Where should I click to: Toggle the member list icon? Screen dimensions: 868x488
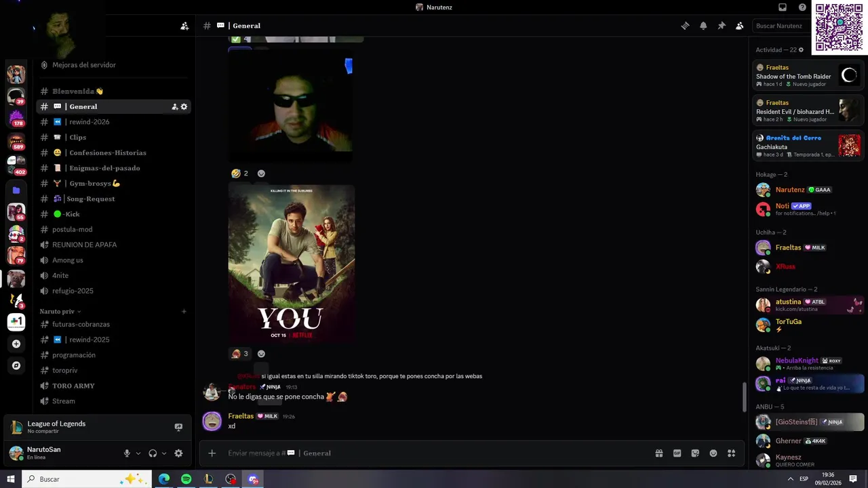pyautogui.click(x=740, y=26)
